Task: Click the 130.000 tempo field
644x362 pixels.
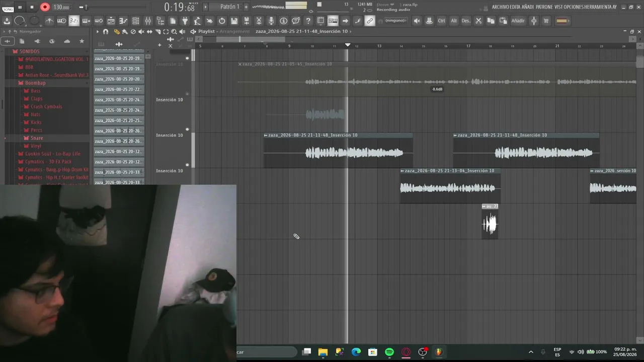Action: pos(61,7)
